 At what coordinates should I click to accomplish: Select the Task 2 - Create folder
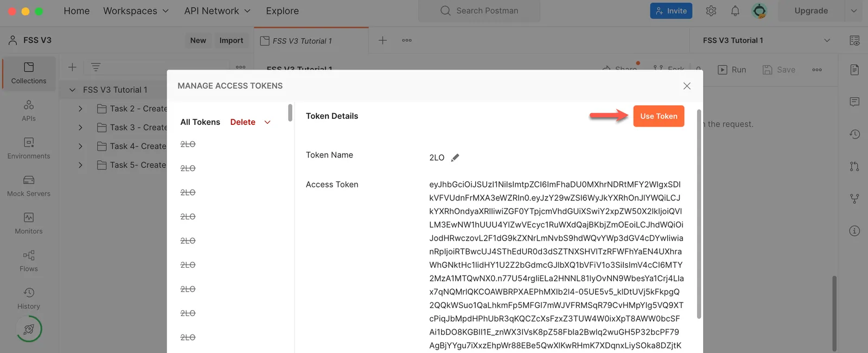point(132,109)
